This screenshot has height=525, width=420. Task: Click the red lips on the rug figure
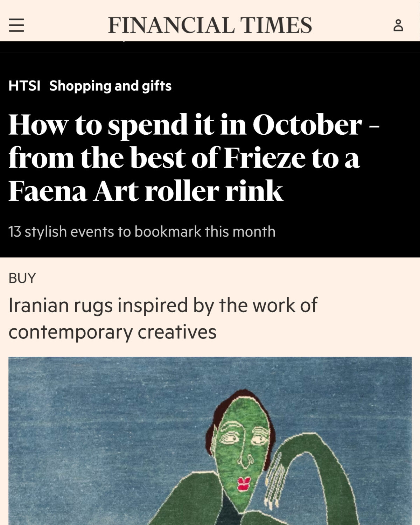tap(244, 485)
